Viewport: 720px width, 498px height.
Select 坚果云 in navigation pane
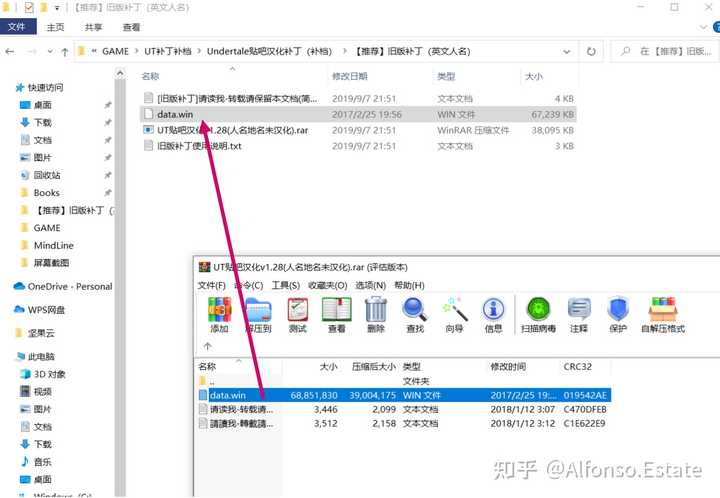point(35,333)
